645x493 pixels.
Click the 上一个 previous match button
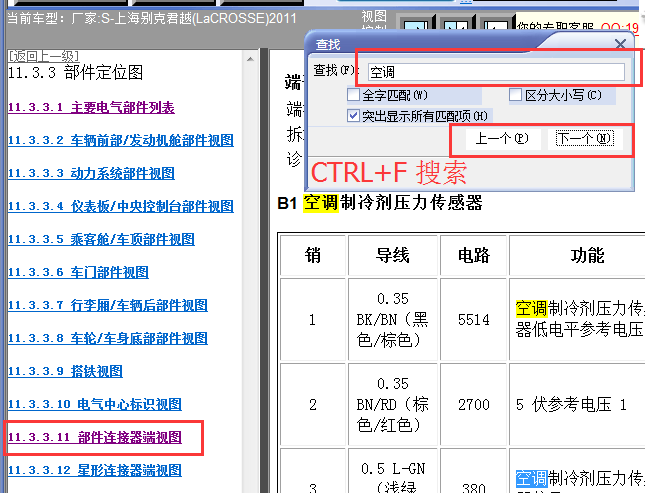(501, 138)
